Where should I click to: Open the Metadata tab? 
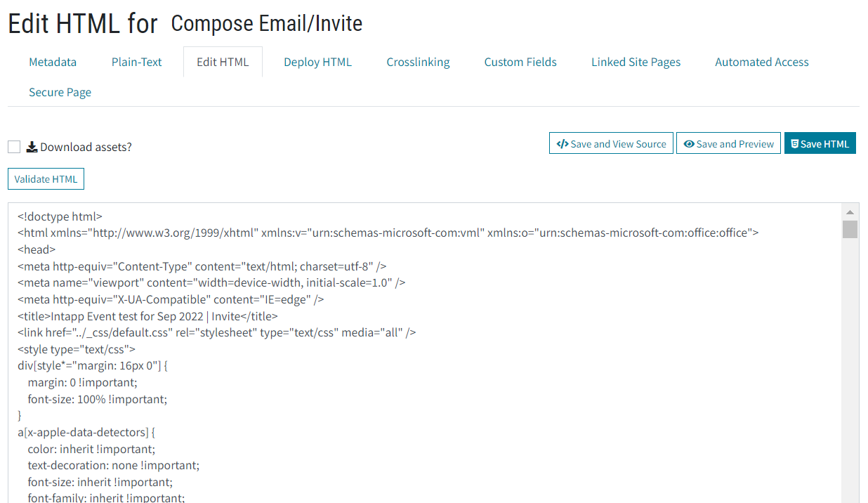coord(53,62)
